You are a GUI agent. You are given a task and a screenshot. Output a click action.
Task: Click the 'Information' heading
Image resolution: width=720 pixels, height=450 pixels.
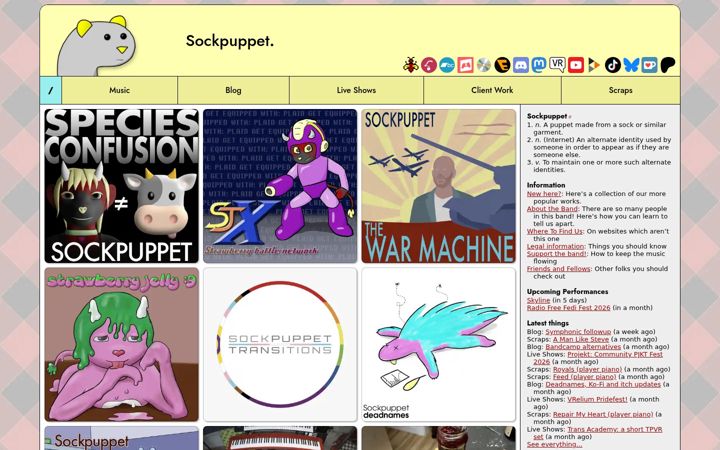(546, 185)
